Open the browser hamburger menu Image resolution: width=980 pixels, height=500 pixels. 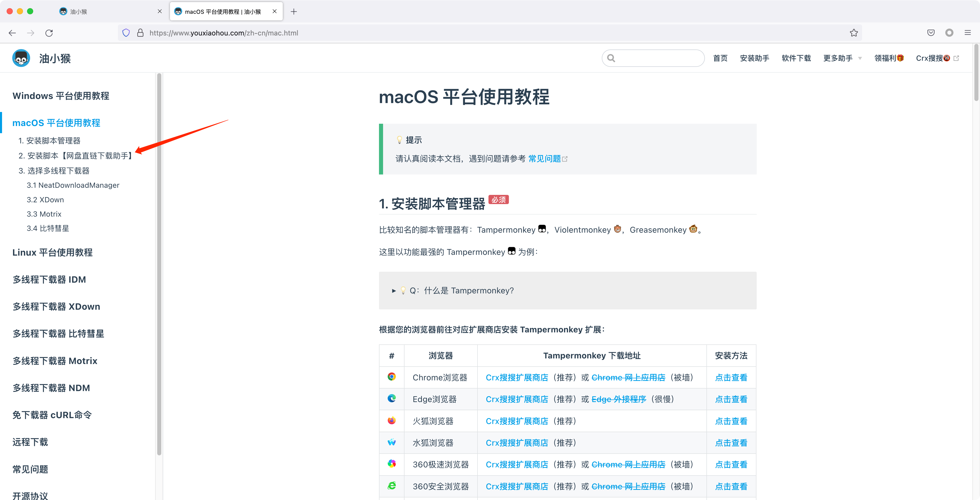967,33
